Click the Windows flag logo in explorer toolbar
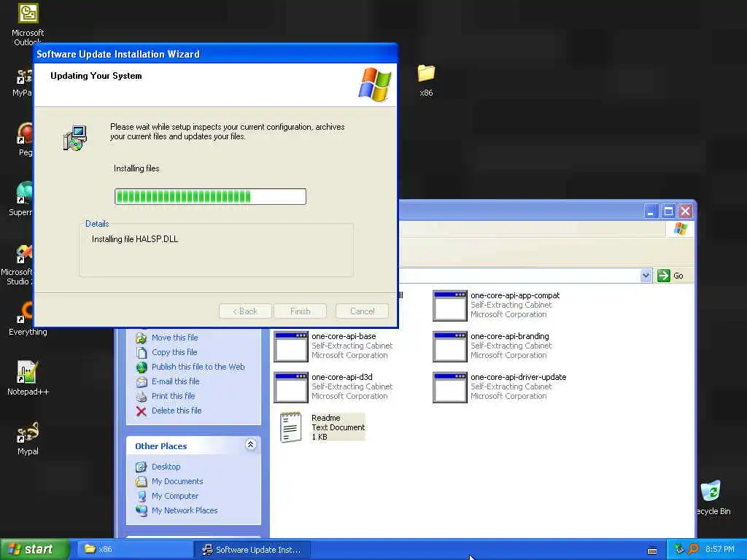 680,229
